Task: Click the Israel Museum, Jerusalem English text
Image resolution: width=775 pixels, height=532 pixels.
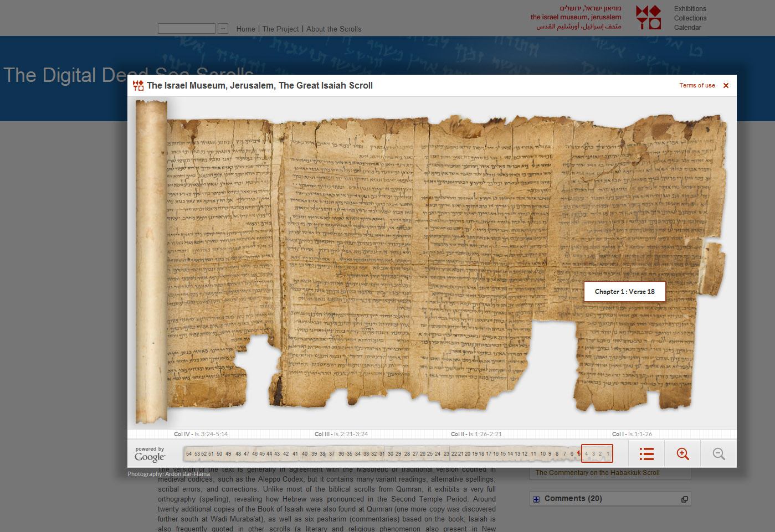Action: (x=576, y=17)
